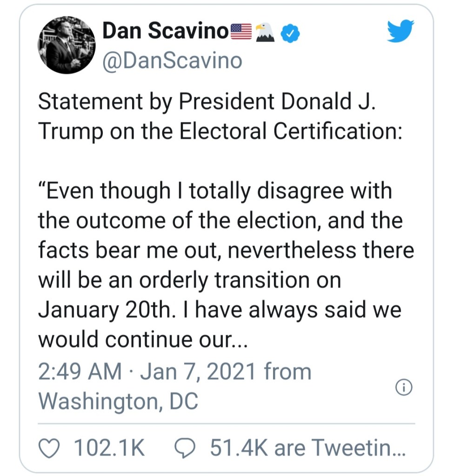Open the 51.4K are Tweeting link

[308, 448]
